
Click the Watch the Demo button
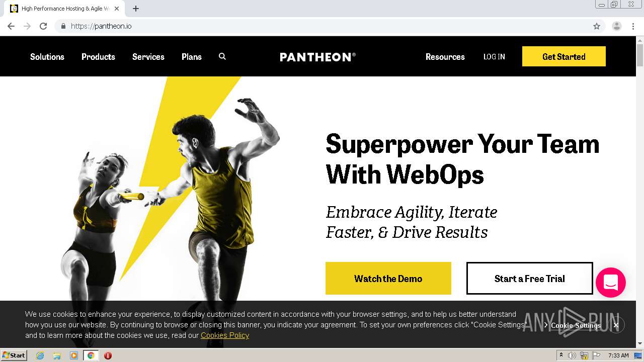point(388,279)
